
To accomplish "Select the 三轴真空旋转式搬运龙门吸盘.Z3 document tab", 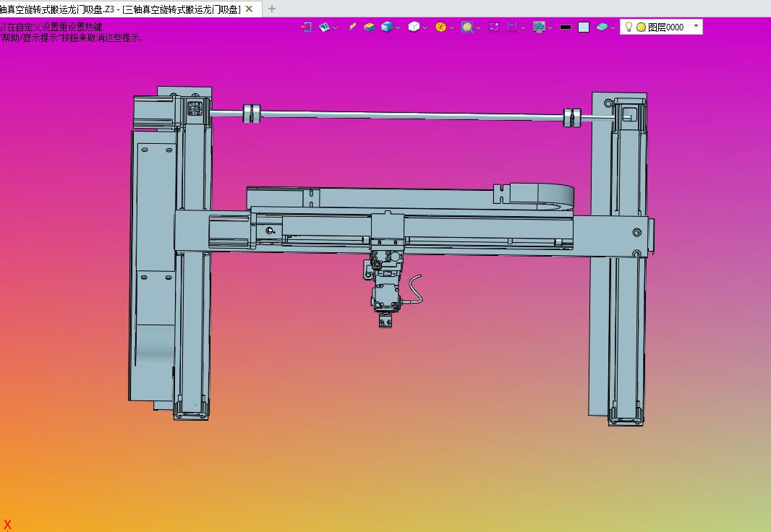I will (121, 9).
